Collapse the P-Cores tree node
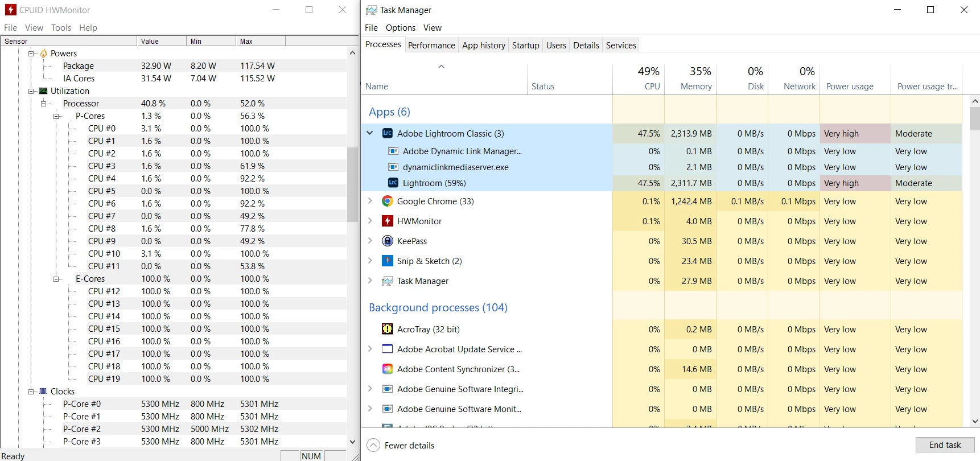The width and height of the screenshot is (980, 461). click(x=56, y=116)
